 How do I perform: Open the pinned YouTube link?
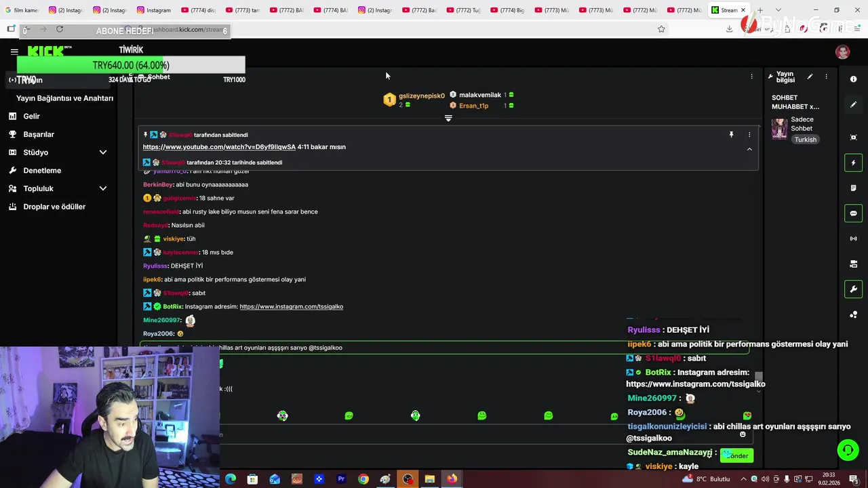219,147
